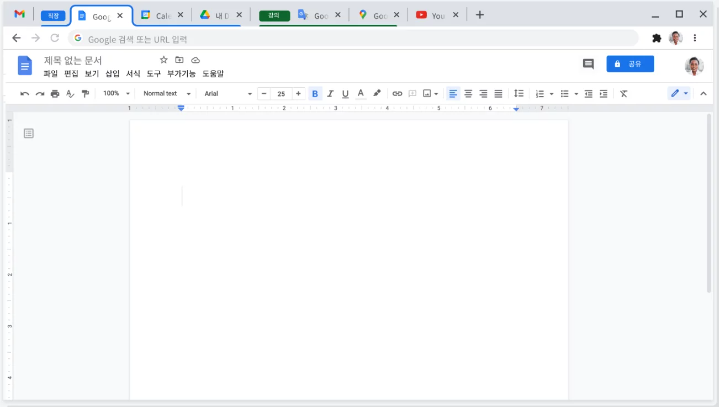The image size is (719, 407).
Task: Toggle underline formatting
Action: (345, 94)
